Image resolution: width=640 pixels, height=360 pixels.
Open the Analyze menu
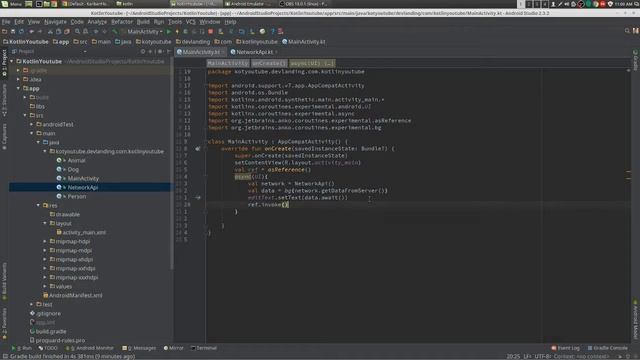coord(97,22)
